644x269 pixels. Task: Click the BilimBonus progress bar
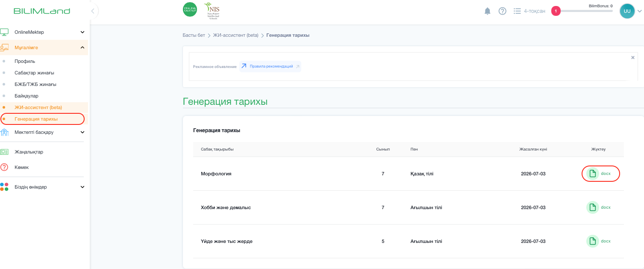tap(587, 11)
